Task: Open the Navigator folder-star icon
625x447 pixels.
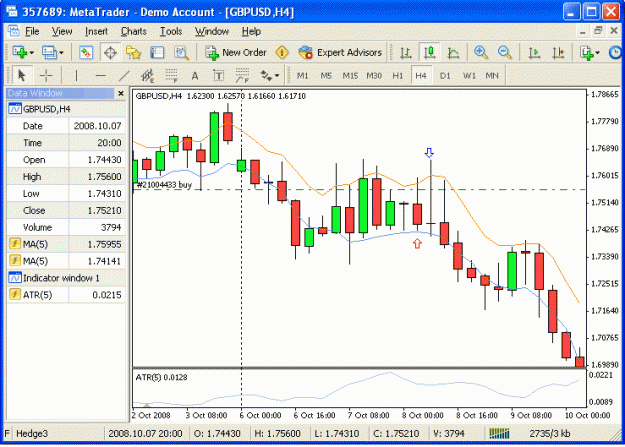Action: 134,52
